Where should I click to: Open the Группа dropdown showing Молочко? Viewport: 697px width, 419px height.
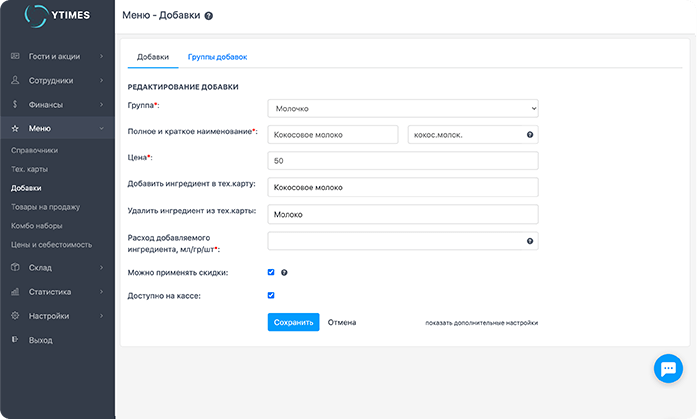click(x=403, y=108)
